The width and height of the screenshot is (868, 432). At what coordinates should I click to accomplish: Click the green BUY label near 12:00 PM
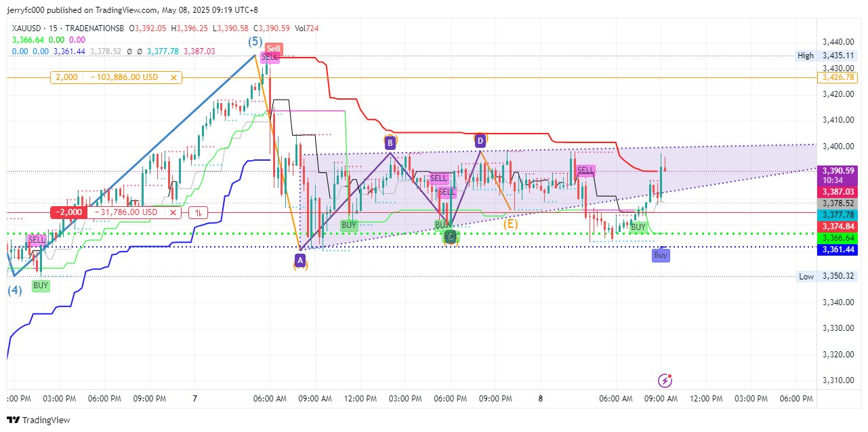pos(349,225)
